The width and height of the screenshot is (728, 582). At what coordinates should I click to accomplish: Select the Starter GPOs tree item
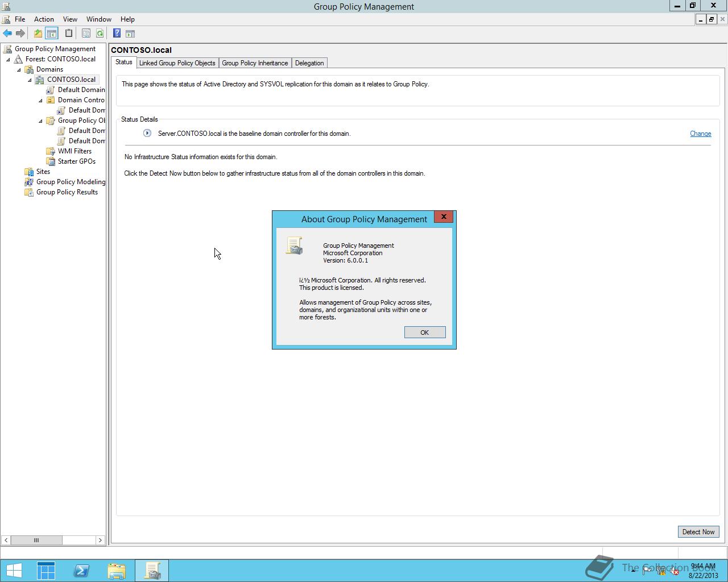77,161
